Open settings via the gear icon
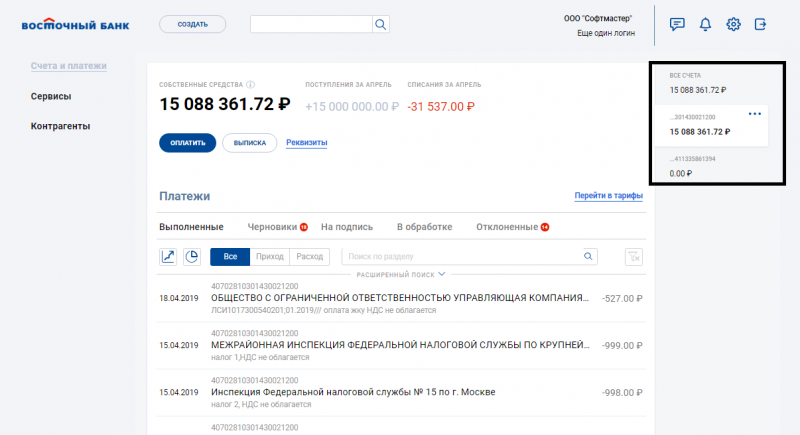 pyautogui.click(x=733, y=24)
